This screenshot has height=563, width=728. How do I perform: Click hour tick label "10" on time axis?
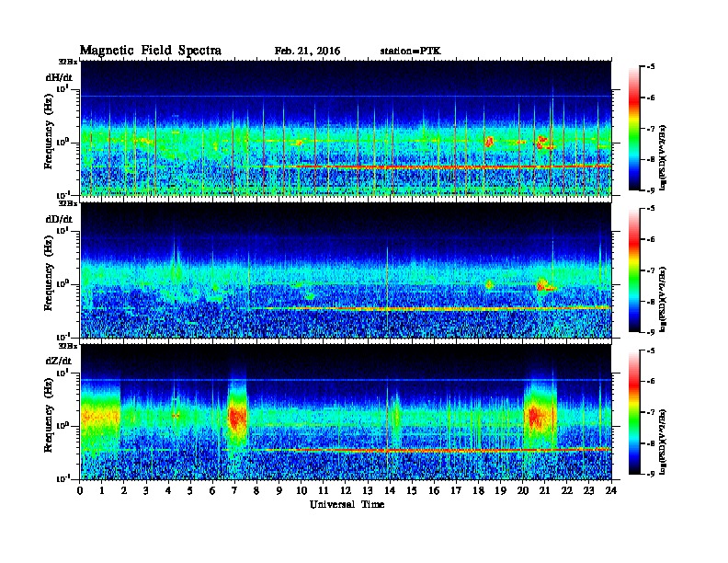coord(301,490)
